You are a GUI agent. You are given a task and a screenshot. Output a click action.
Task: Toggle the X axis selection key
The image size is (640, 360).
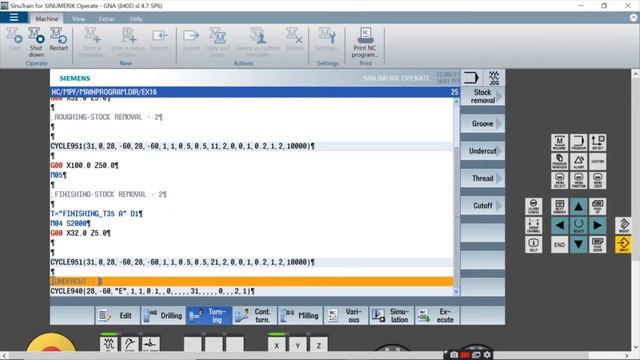(276, 345)
